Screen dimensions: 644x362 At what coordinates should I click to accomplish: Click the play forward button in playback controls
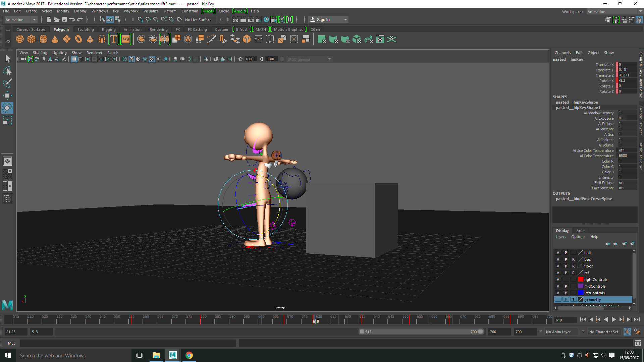click(x=614, y=319)
